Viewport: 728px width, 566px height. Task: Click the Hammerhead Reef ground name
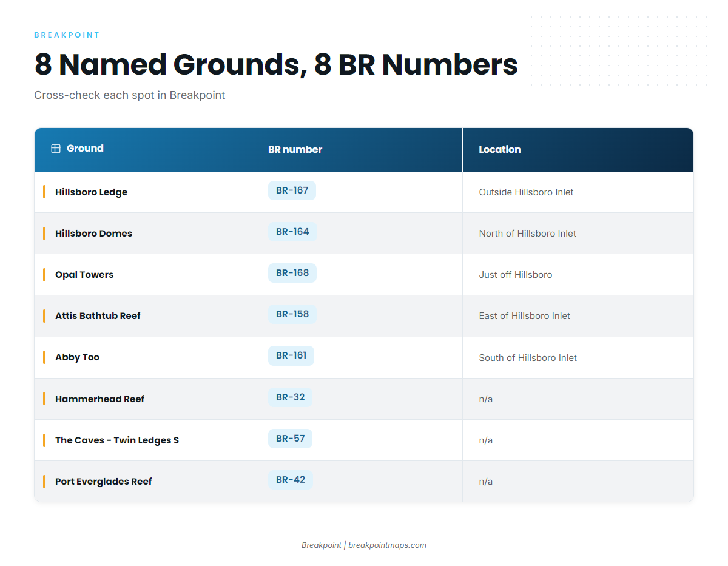tap(99, 399)
